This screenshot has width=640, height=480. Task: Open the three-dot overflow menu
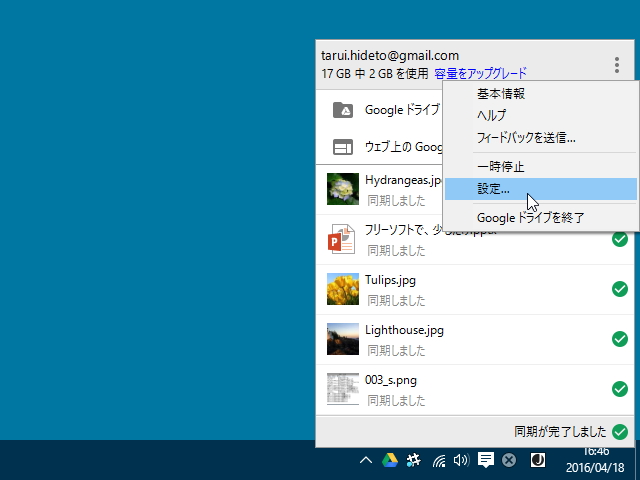617,65
